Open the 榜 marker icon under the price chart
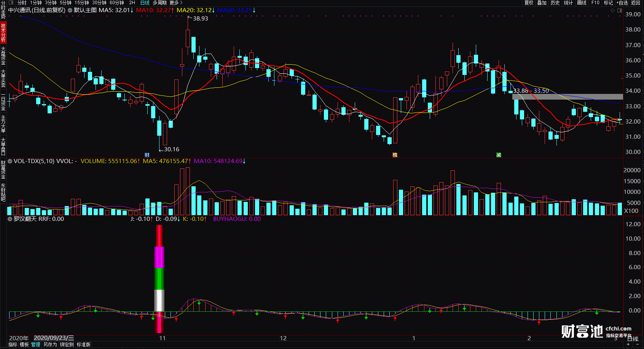The height and width of the screenshot is (349, 644). (x=395, y=155)
